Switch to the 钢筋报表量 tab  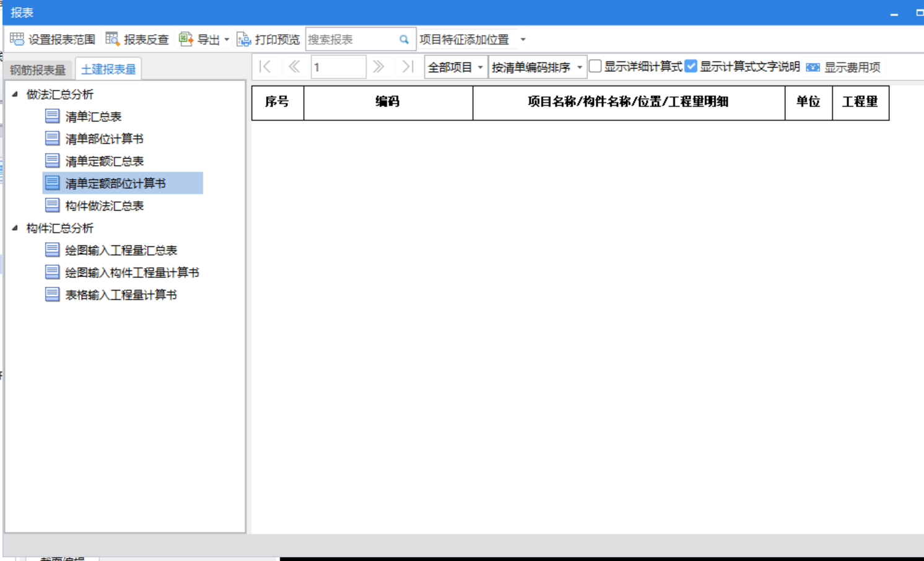[38, 69]
